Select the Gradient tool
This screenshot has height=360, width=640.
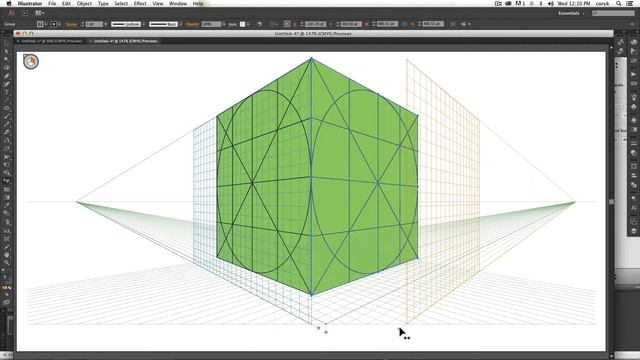6,197
